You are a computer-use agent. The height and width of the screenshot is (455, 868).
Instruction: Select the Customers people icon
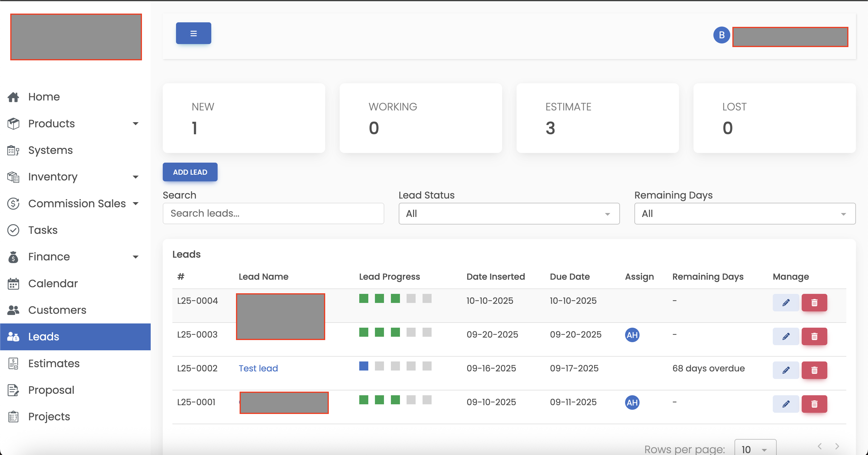[14, 310]
